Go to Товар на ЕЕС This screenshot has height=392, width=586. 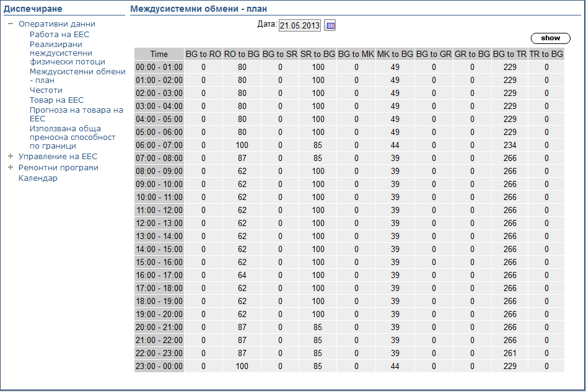(x=56, y=100)
